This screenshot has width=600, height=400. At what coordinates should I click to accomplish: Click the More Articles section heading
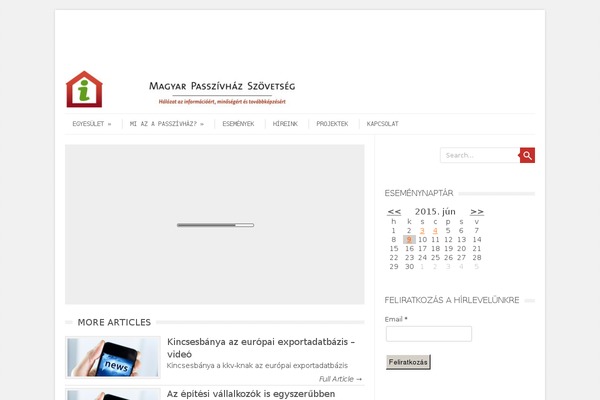(114, 322)
